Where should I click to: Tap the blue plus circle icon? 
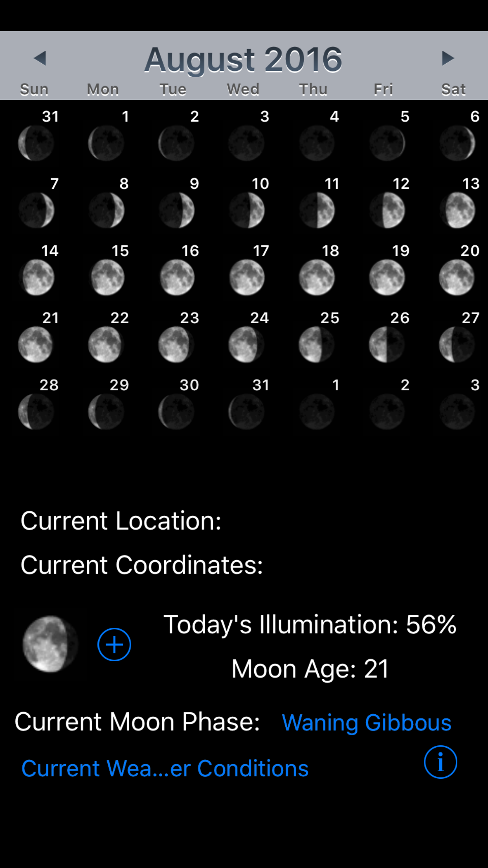click(x=114, y=644)
